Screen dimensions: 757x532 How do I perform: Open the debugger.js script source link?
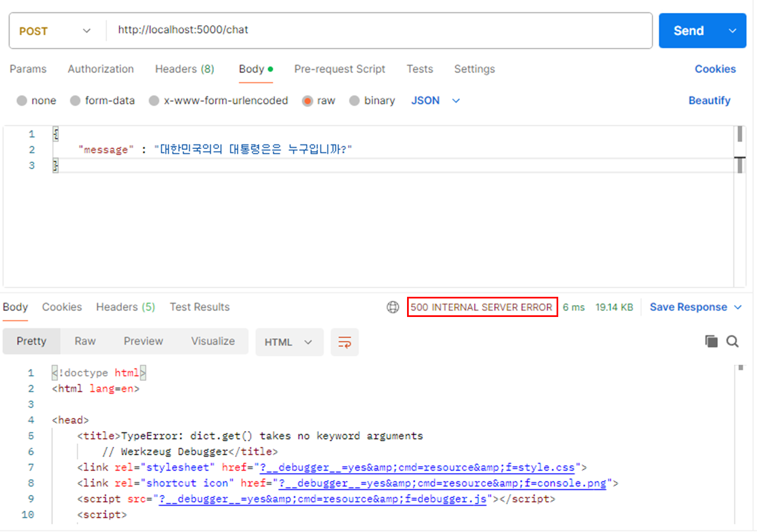323,499
